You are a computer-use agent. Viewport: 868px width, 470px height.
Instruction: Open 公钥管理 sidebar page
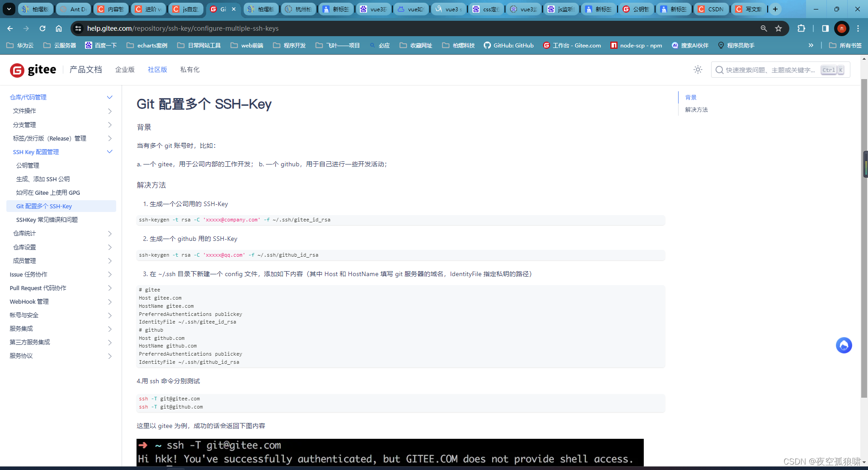[28, 165]
